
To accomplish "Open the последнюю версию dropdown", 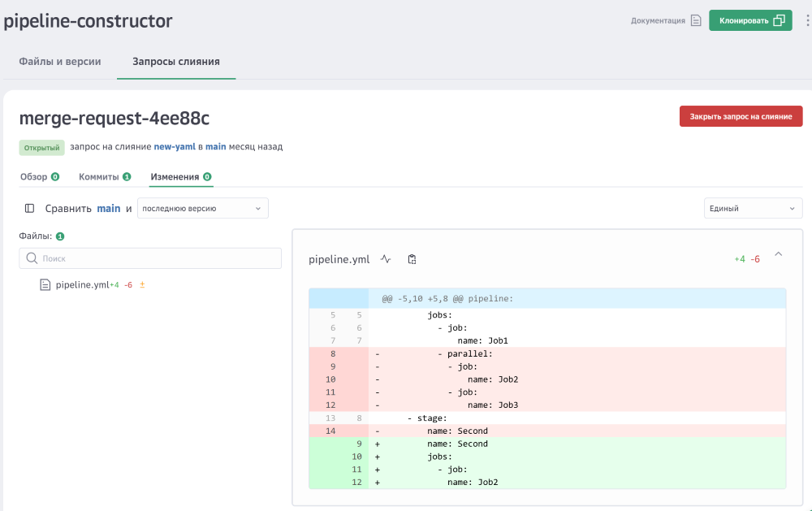I will 202,208.
